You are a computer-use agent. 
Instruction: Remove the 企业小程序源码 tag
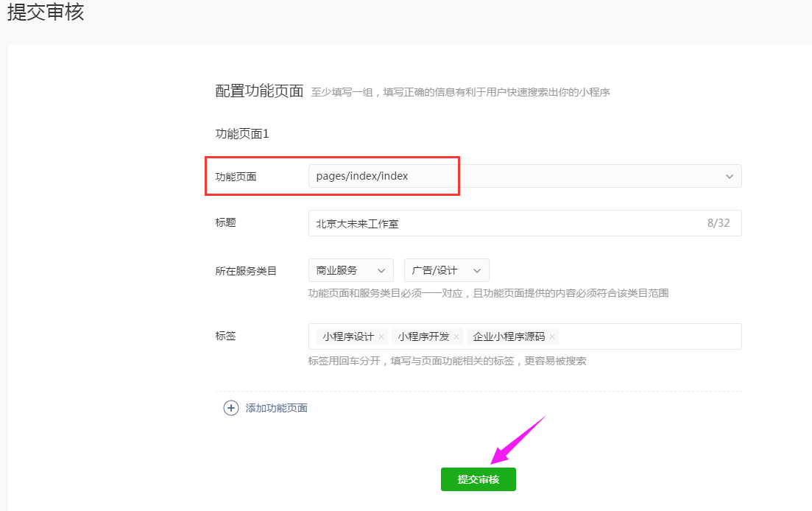pos(552,337)
